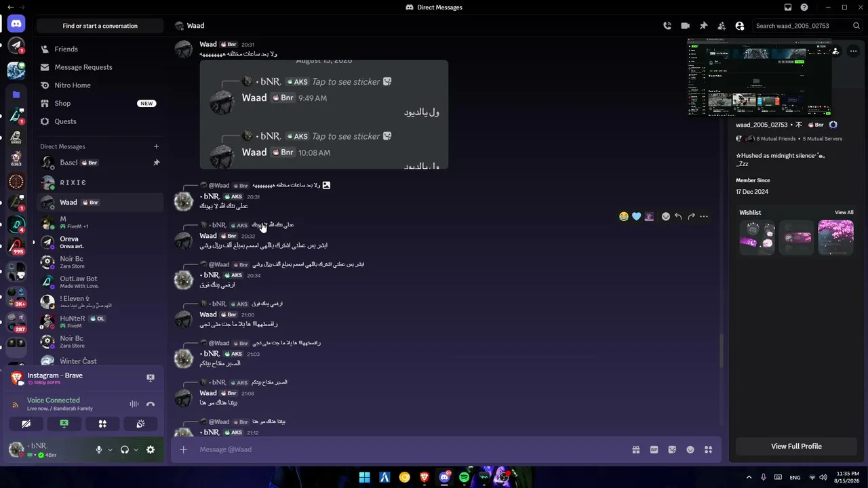
Task: React with the laughing-crying emoji
Action: pyautogui.click(x=624, y=216)
